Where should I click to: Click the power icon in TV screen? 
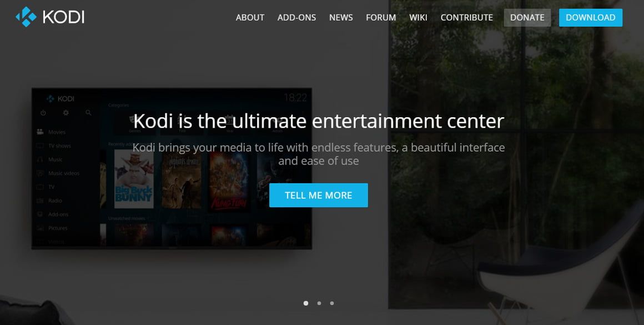click(x=43, y=113)
